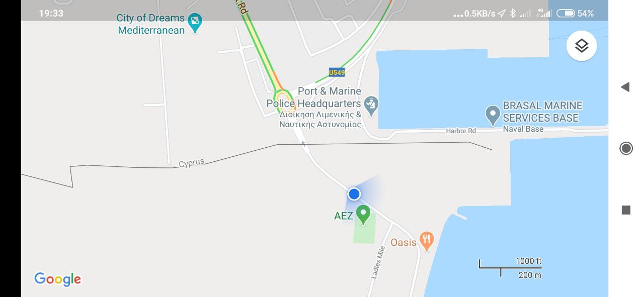The height and width of the screenshot is (297, 644).
Task: Tap the blue current location dot
Action: point(354,194)
